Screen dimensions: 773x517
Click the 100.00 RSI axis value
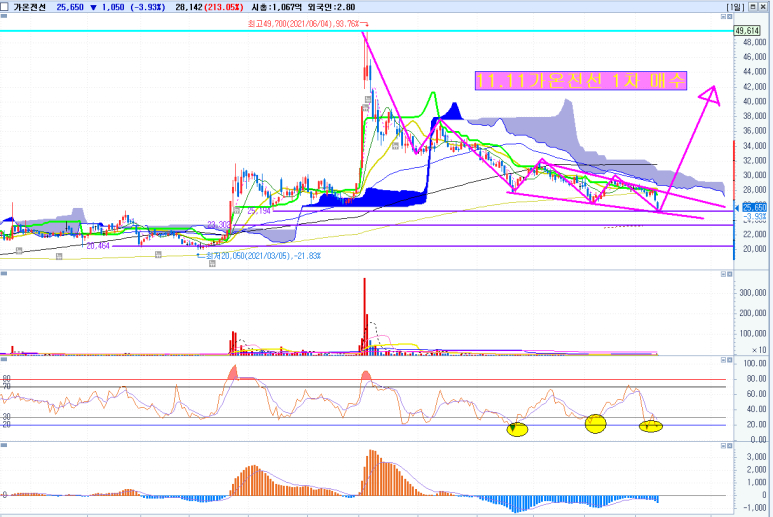pyautogui.click(x=755, y=364)
